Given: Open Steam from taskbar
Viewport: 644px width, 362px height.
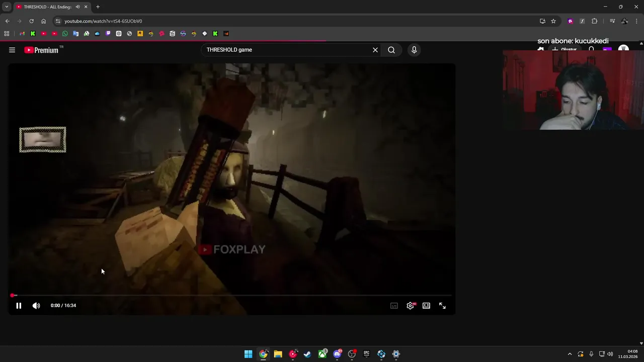Looking at the screenshot, I should coord(307,354).
